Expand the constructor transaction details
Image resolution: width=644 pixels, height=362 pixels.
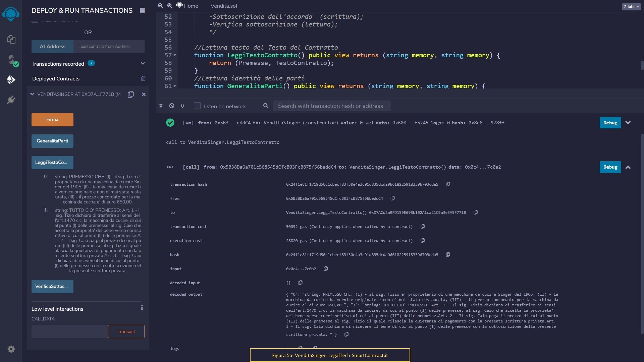click(x=628, y=123)
